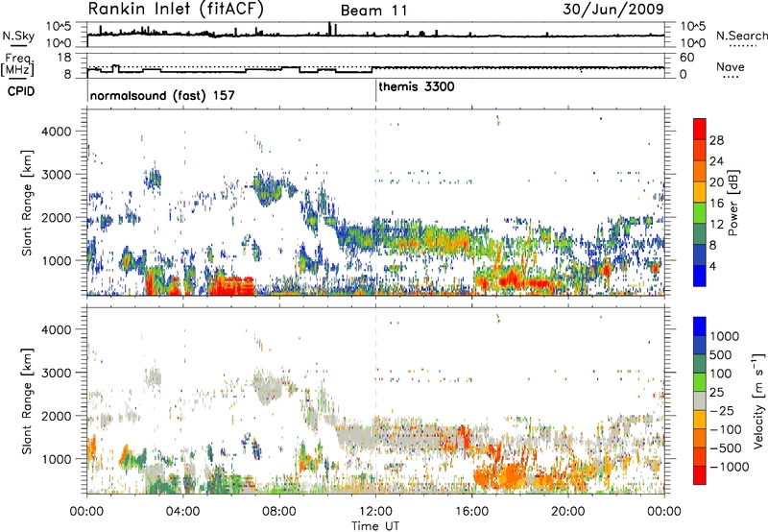The width and height of the screenshot is (768, 532).
Task: Click the blue swatch of the Power colorbar
Action: click(x=700, y=276)
